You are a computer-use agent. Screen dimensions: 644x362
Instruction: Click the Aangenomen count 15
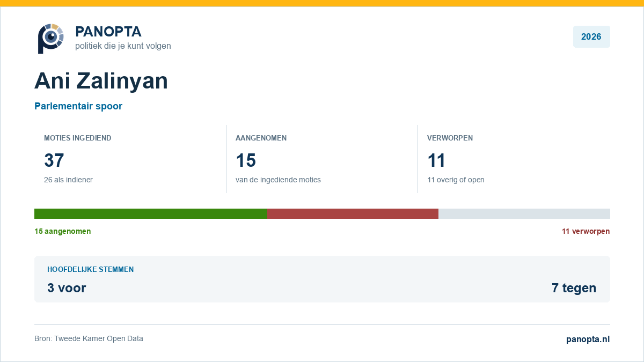coord(246,160)
